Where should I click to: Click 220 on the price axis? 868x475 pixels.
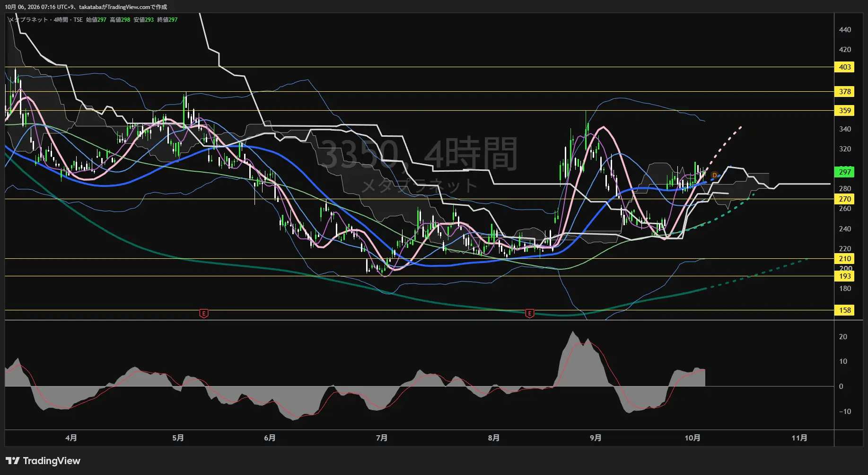[845, 249]
